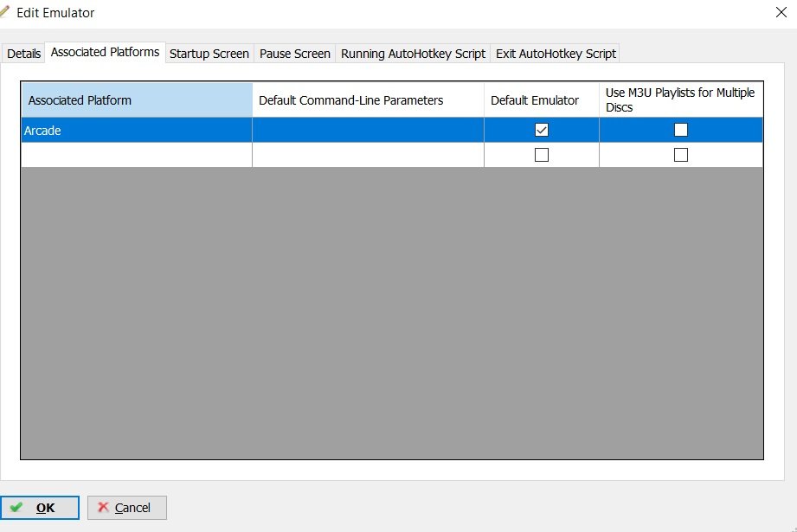Tick M3U Playlists checkbox in the empty row
This screenshot has height=532, width=797.
click(681, 155)
